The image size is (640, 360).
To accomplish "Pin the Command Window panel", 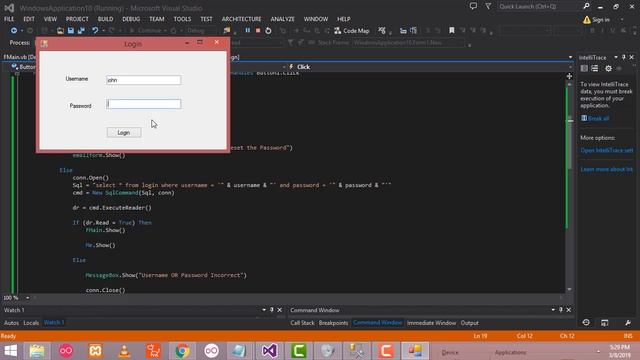I will tap(561, 310).
